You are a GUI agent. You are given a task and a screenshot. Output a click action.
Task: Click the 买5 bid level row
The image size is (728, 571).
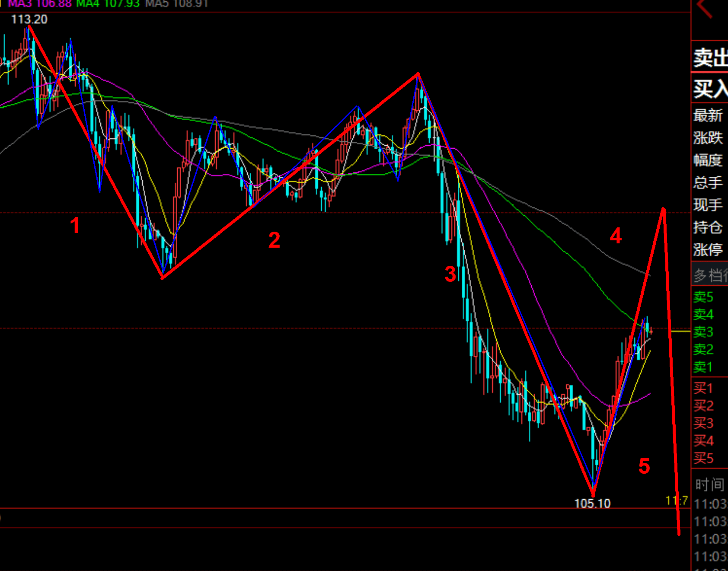click(703, 458)
